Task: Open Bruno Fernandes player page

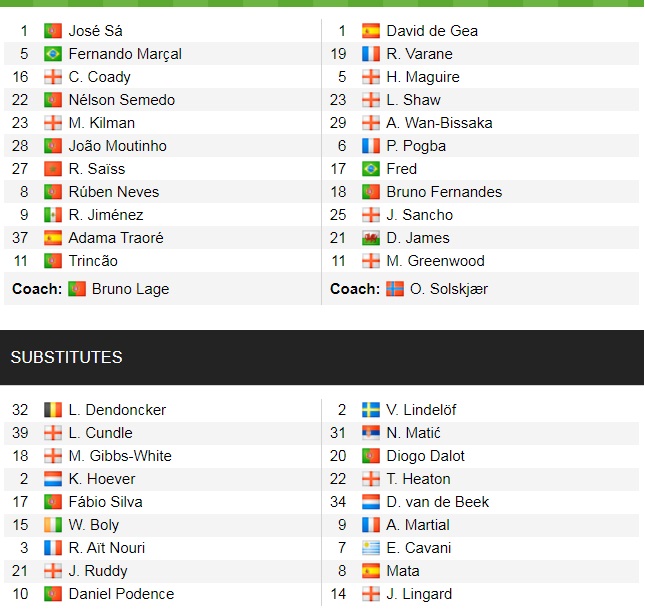Action: pos(444,192)
